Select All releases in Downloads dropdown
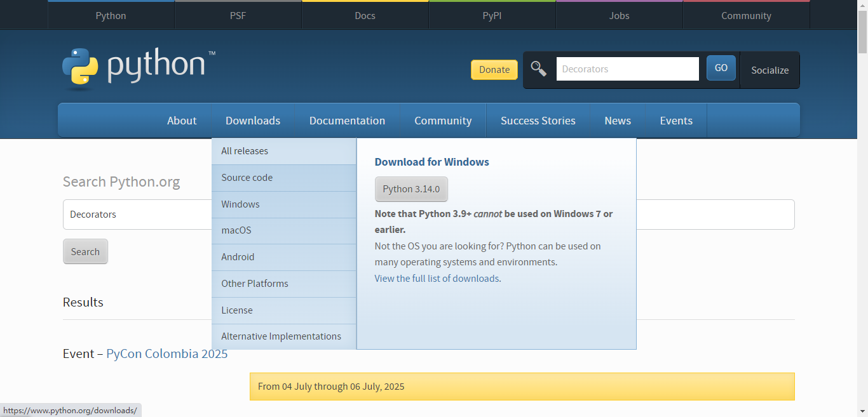Screen dimensions: 868x417 [284, 151]
